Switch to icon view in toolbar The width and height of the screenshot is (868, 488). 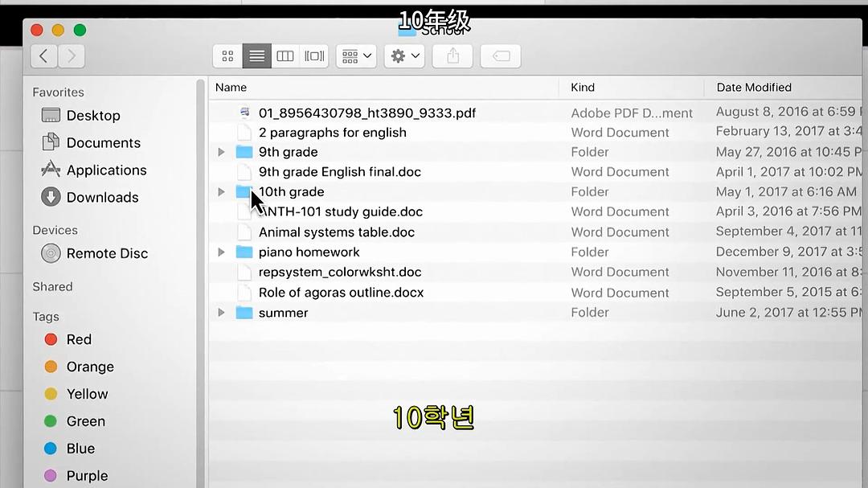click(227, 56)
